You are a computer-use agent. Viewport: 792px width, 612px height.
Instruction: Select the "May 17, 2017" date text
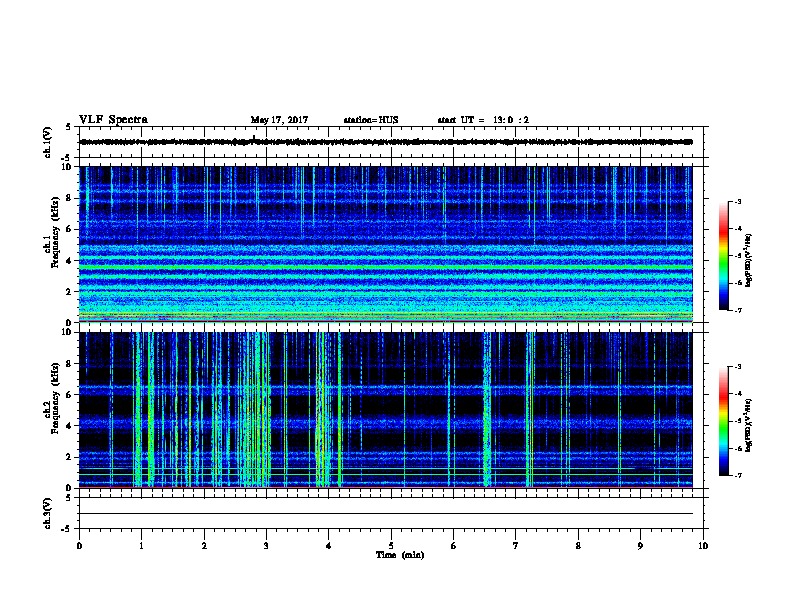coord(279,120)
